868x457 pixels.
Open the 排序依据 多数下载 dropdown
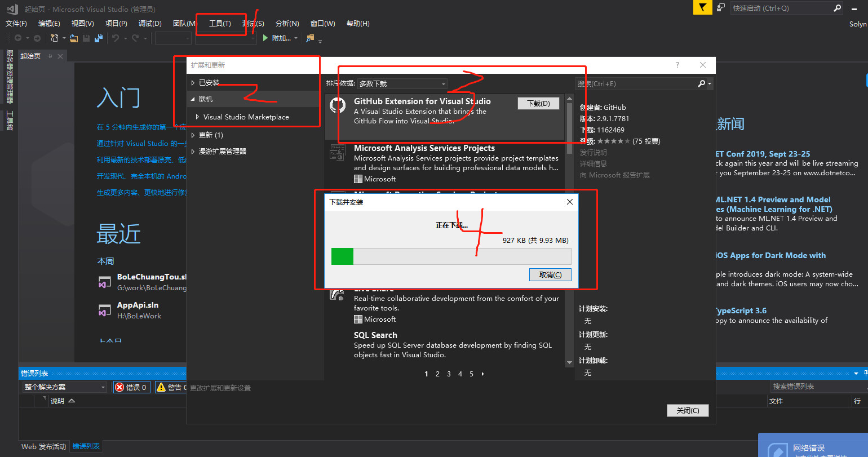tap(402, 83)
